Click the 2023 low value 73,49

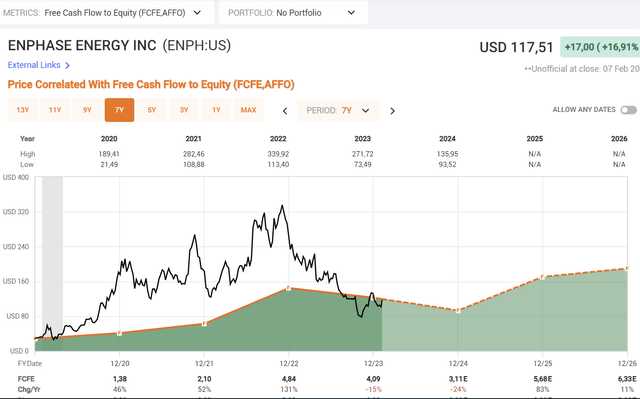(362, 164)
